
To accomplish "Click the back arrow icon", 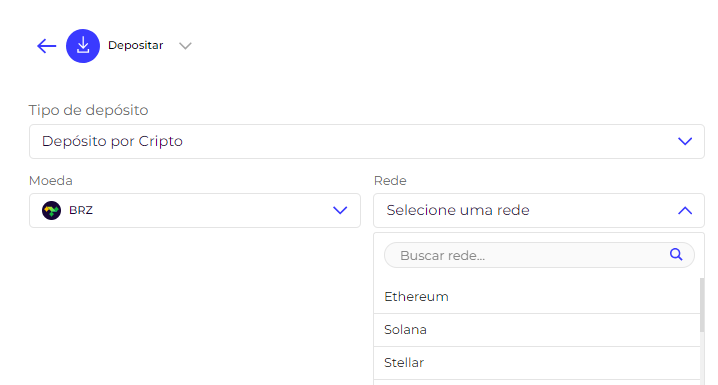I will coord(46,46).
